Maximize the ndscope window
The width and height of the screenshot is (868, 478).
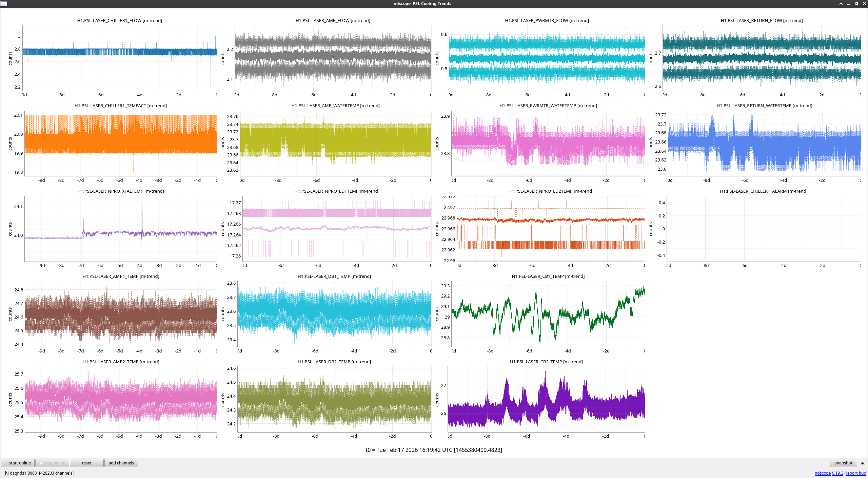click(856, 4)
